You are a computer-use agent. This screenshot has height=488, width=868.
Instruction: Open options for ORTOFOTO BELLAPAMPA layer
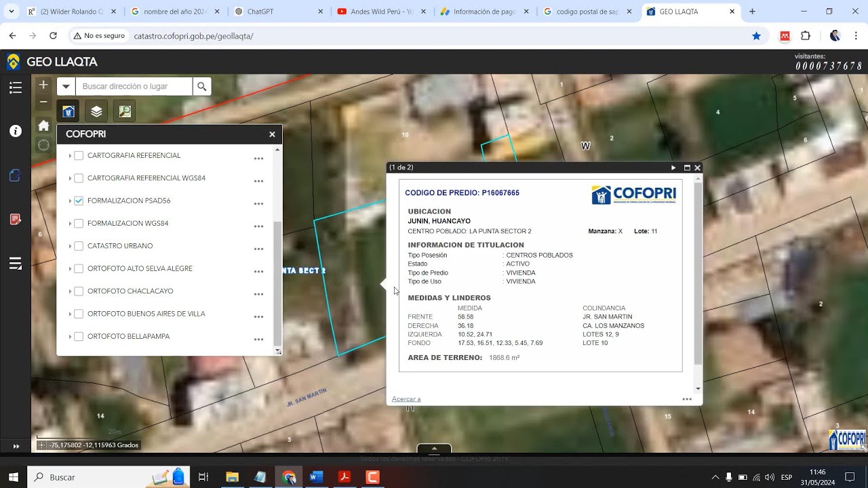pos(258,339)
